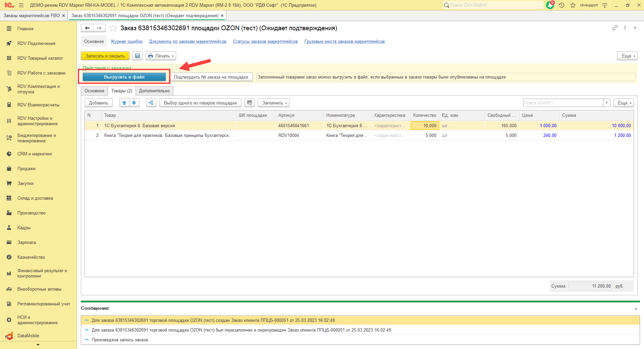
Task: Click the save (floppy disk) icon
Action: [x=138, y=56]
